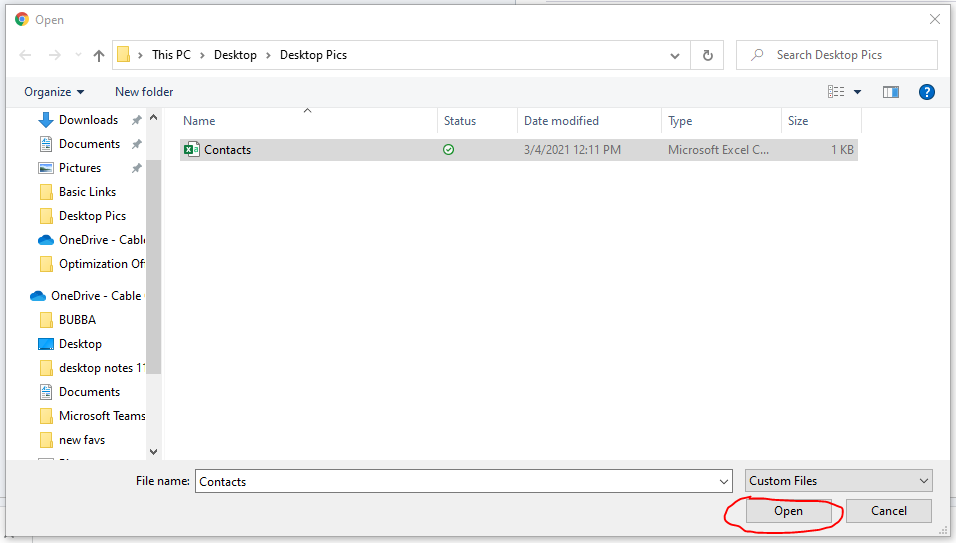Select This PC in the address path
The height and width of the screenshot is (543, 956).
point(171,55)
